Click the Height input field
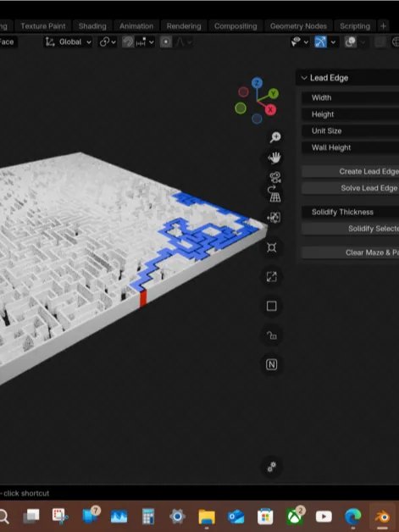This screenshot has height=532, width=399. 351,114
